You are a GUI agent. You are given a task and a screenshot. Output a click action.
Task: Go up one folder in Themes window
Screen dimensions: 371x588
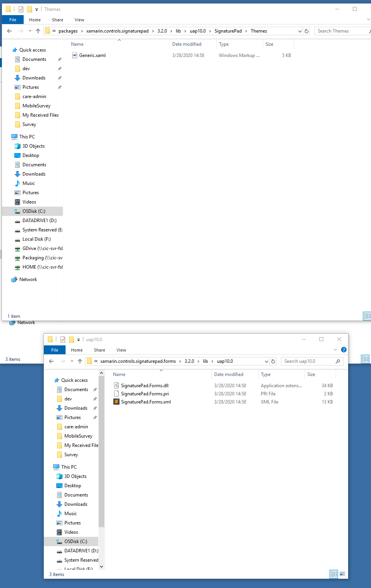click(x=38, y=31)
